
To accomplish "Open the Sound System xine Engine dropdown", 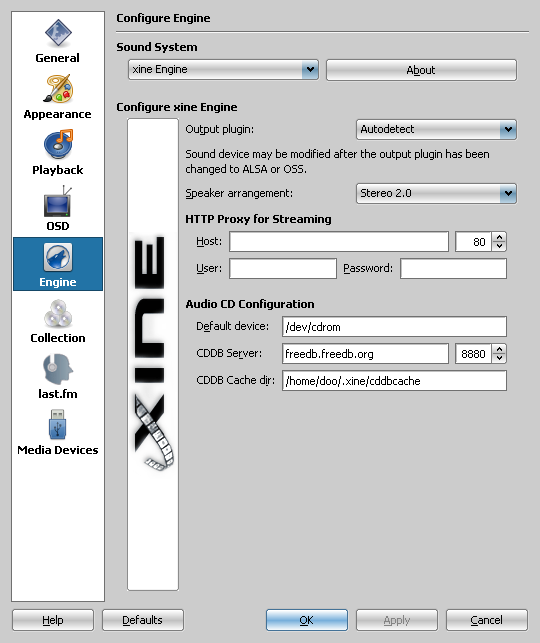I will (223, 70).
